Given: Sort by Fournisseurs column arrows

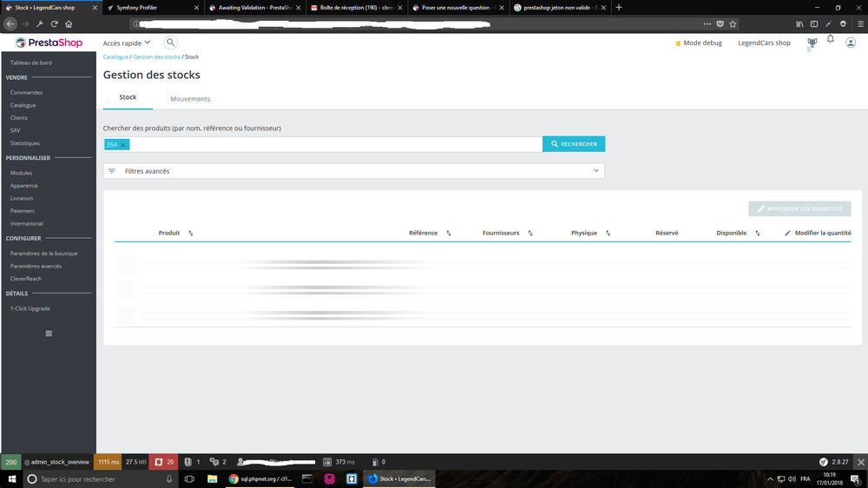Looking at the screenshot, I should pyautogui.click(x=530, y=234).
